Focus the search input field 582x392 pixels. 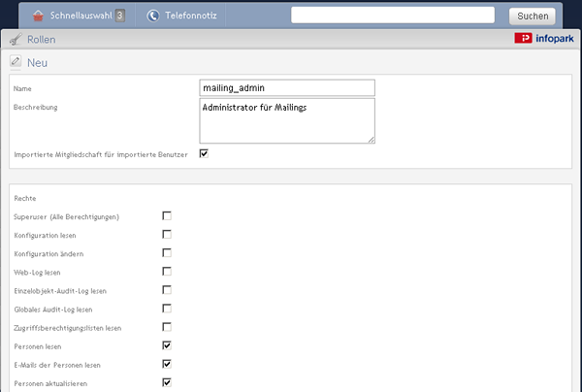[x=393, y=16]
